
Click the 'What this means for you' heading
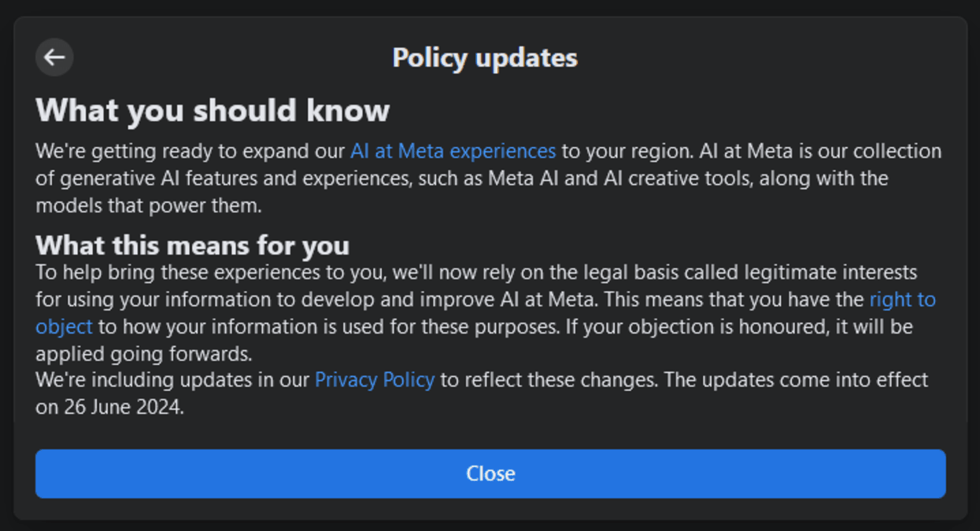coord(192,245)
